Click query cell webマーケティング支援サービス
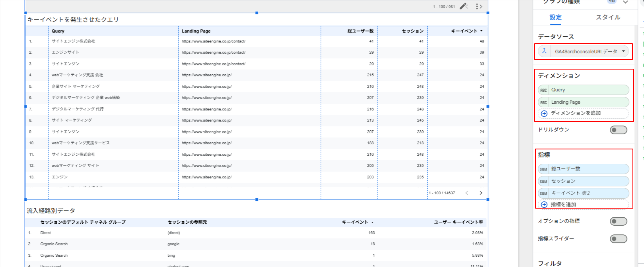The height and width of the screenshot is (267, 644). [81, 143]
